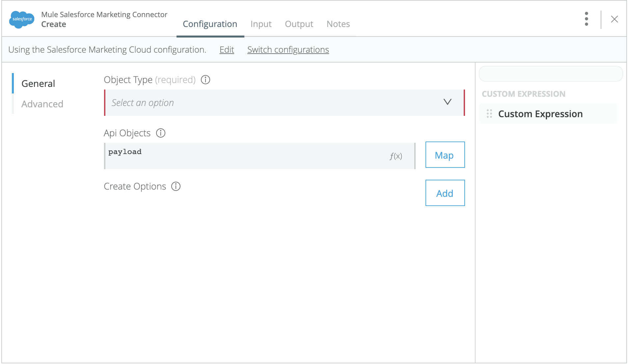Open Switch configurations
This screenshot has height=364, width=629.
pos(288,50)
